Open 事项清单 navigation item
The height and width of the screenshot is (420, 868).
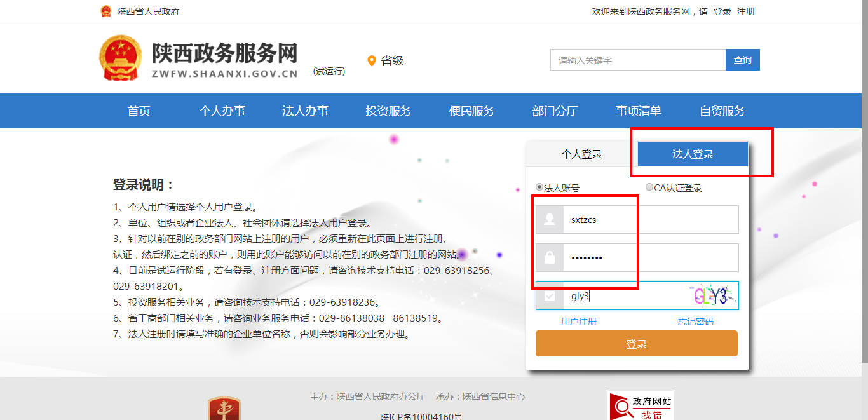point(639,111)
